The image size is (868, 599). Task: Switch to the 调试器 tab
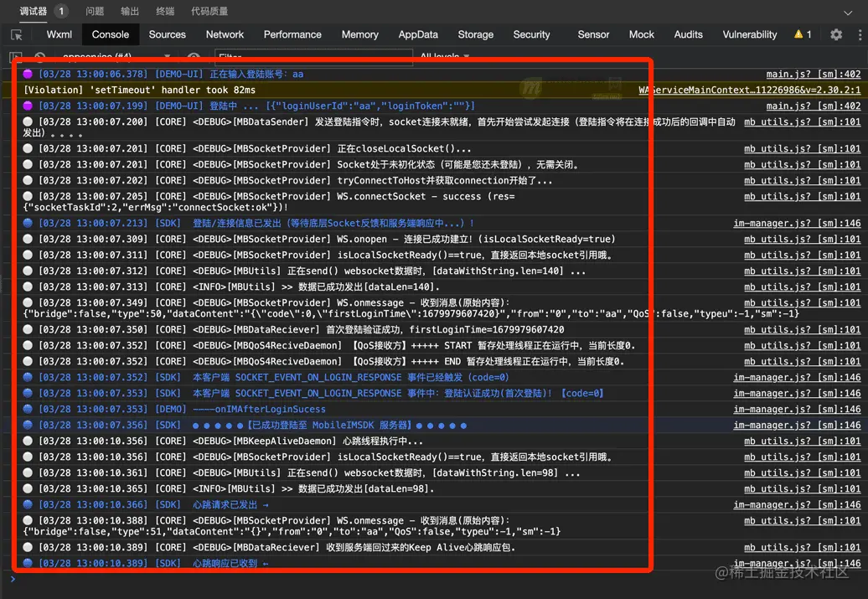34,11
